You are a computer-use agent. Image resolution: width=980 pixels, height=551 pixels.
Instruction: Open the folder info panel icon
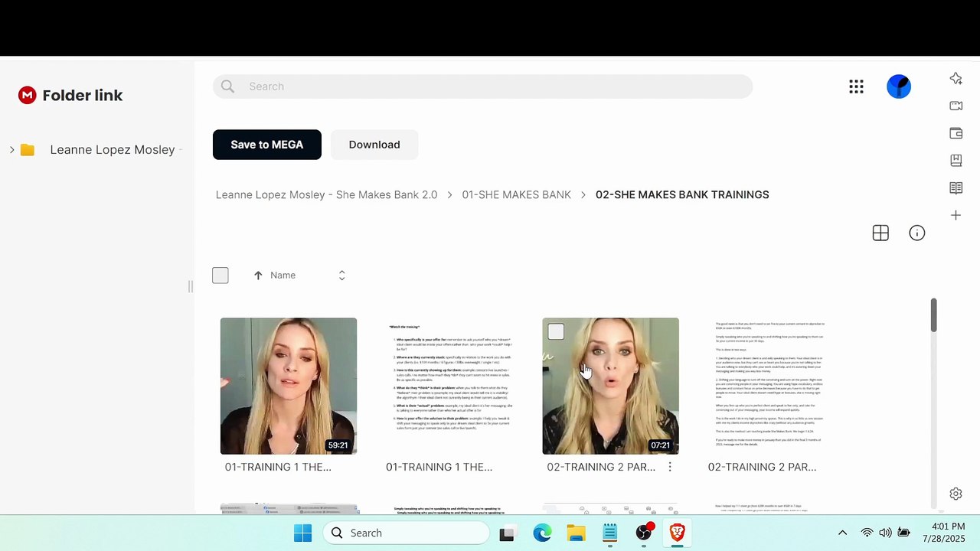point(917,233)
